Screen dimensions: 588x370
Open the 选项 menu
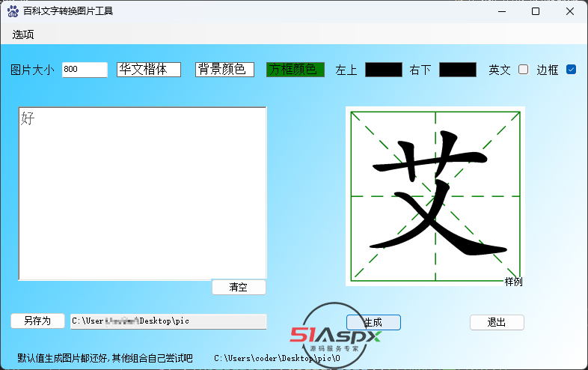point(23,34)
